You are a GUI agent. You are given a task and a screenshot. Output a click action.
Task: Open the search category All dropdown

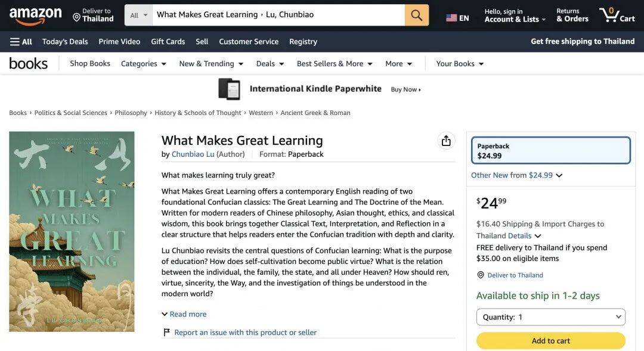(x=138, y=15)
